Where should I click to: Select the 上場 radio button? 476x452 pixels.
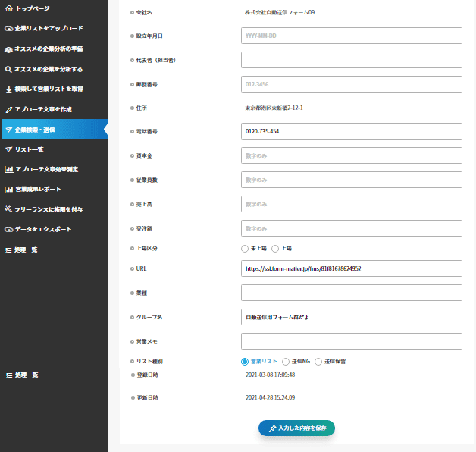pos(275,249)
